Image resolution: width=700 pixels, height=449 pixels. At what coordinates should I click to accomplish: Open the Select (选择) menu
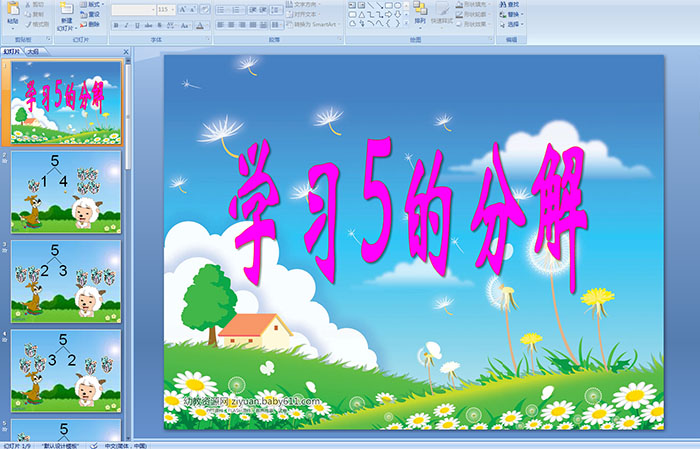[512, 24]
